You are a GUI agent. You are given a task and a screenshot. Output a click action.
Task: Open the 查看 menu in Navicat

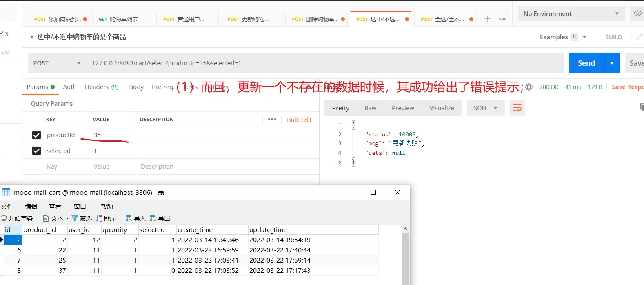pyautogui.click(x=55, y=207)
